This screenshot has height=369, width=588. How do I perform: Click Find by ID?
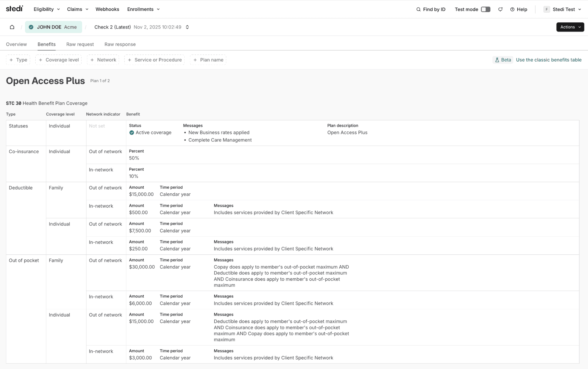pos(431,9)
